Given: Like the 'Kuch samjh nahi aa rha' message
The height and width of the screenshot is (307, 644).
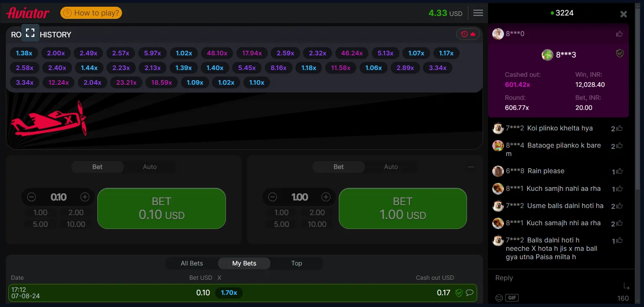Looking at the screenshot, I should click(x=619, y=189).
